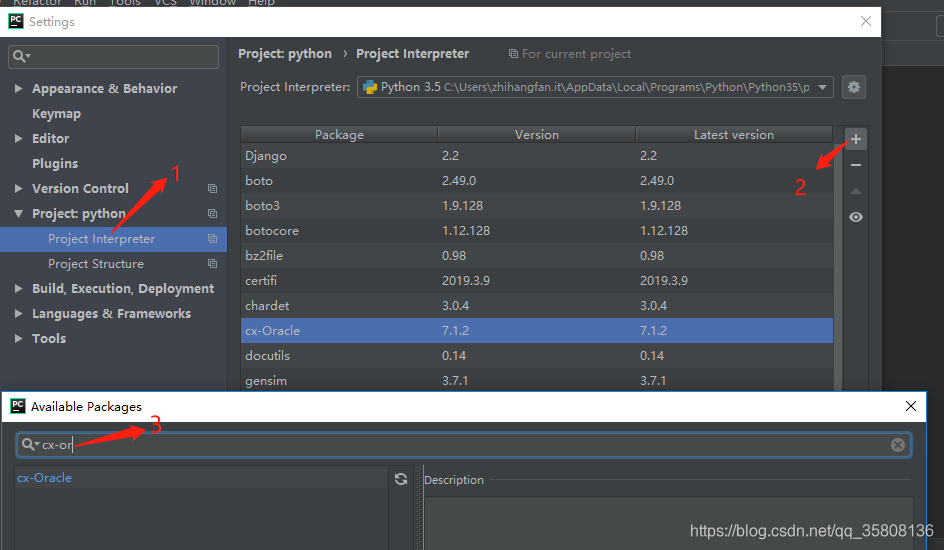Close the Available Packages dialog
Image resolution: width=944 pixels, height=550 pixels.
coord(910,406)
